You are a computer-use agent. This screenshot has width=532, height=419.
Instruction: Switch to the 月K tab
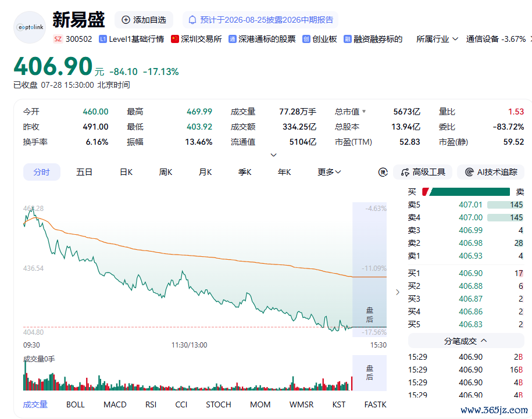pyautogui.click(x=205, y=172)
